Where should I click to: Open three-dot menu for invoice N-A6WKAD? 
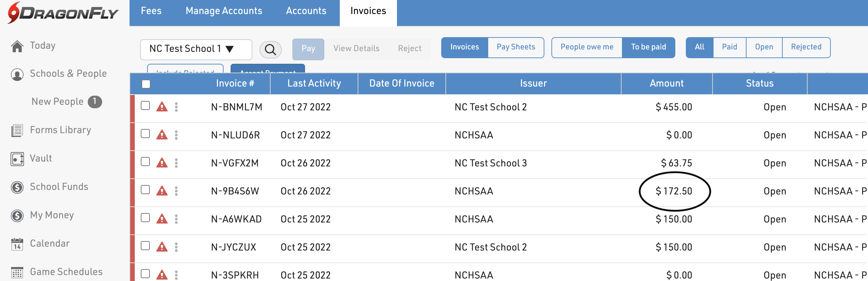point(176,219)
